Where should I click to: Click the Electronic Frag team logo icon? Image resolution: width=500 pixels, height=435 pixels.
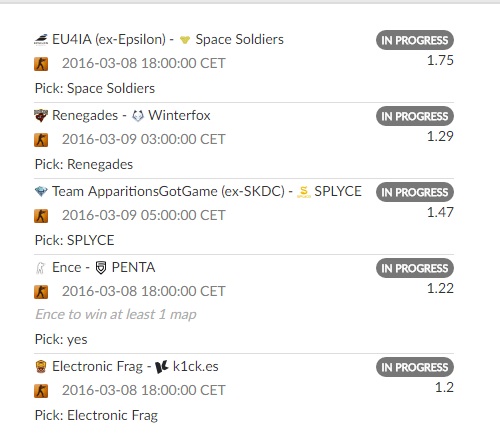tap(41, 367)
